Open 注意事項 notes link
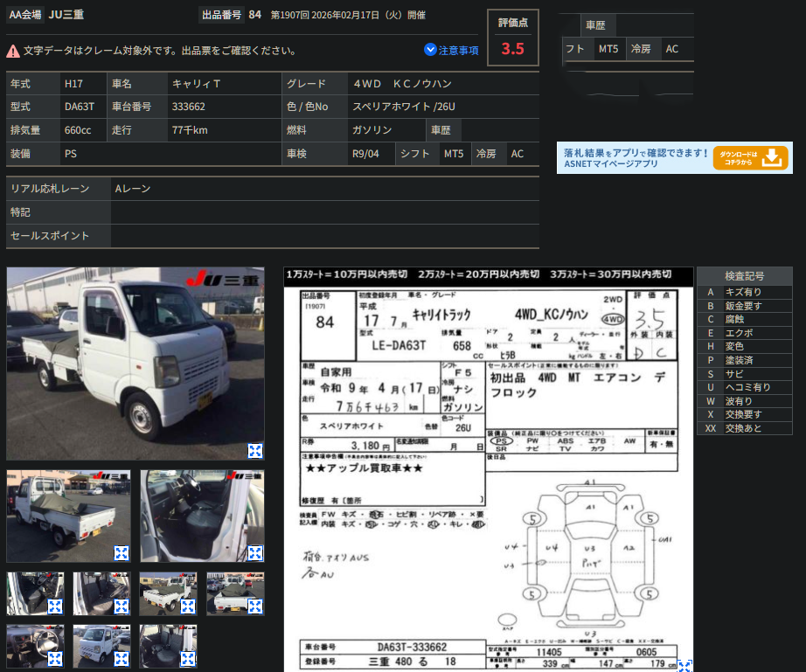Screen dimensions: 806x672 458,51
